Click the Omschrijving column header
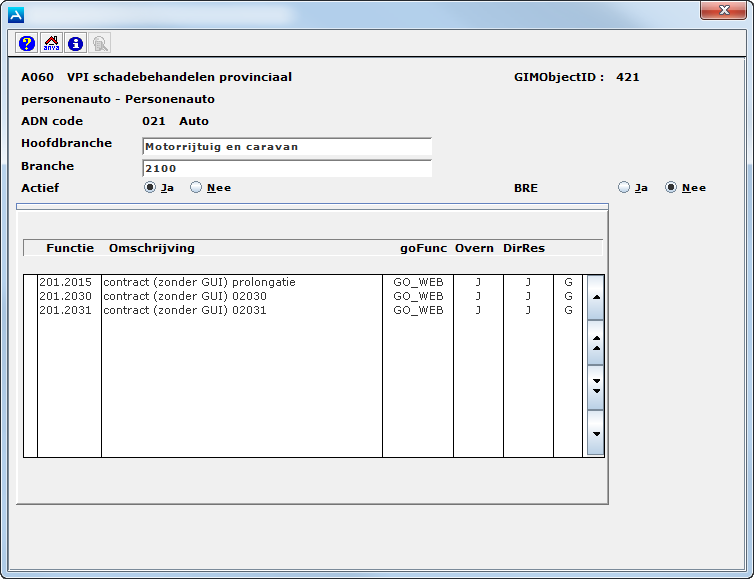Screen dimensions: 754x579 point(151,248)
